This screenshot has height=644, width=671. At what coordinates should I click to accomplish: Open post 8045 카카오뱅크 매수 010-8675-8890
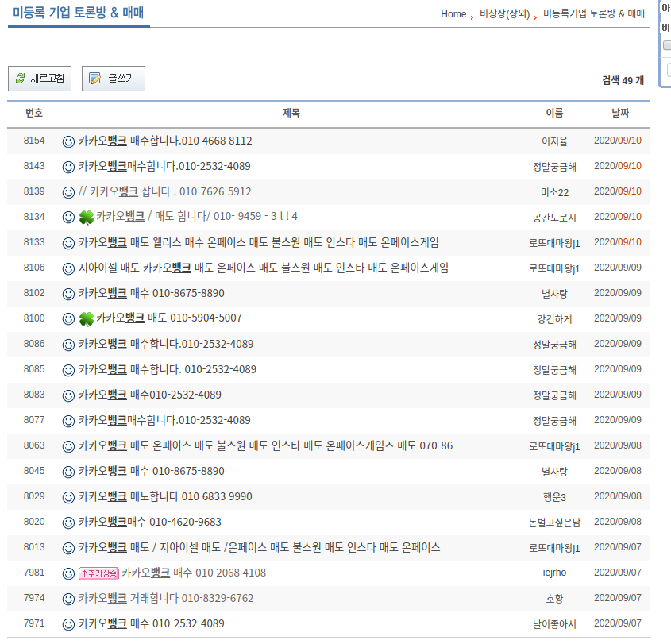coord(152,471)
